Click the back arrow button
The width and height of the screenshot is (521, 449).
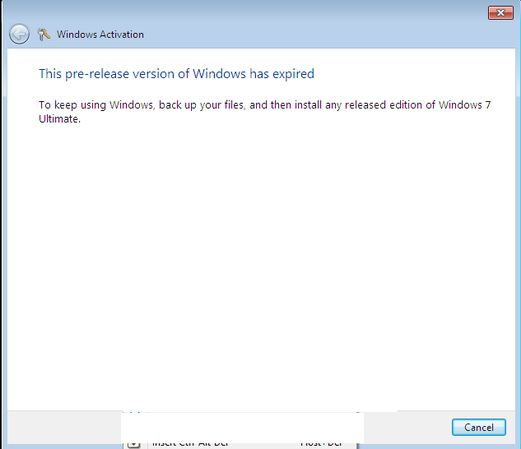19,34
